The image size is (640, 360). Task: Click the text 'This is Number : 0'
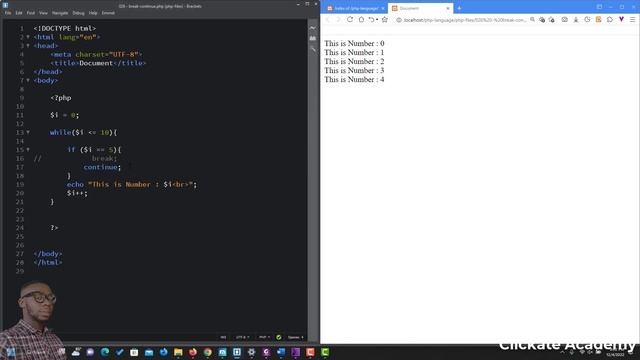354,43
